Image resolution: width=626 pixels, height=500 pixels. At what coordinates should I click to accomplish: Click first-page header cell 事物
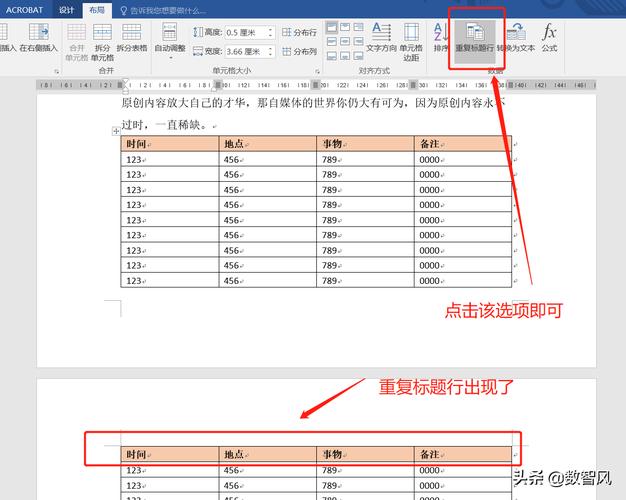coord(365,144)
